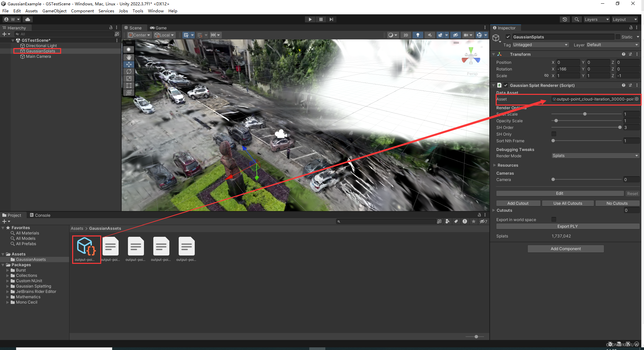Open the Center pivot dropdown
Image resolution: width=644 pixels, height=350 pixels.
139,35
